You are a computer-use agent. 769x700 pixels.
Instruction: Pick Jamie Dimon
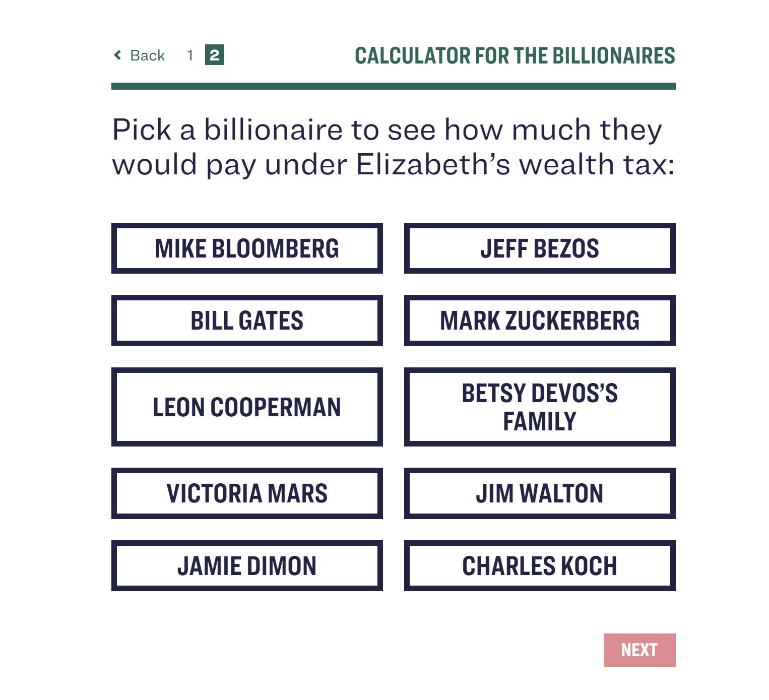[x=247, y=565]
